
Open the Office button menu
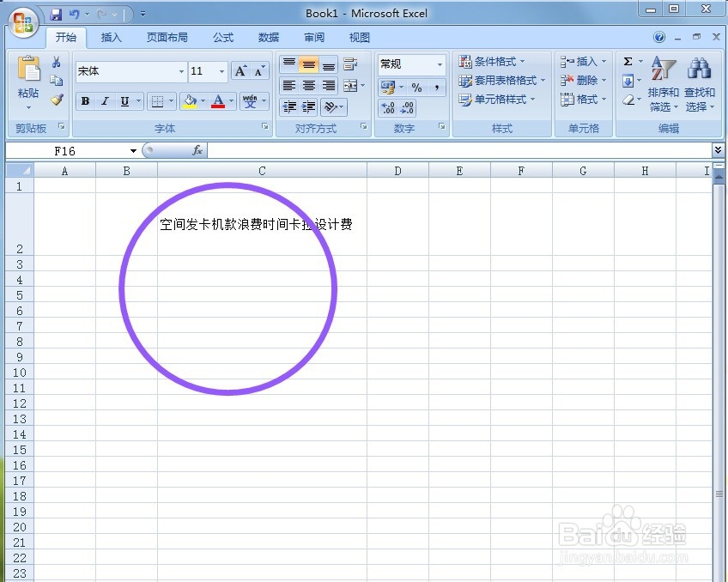21,23
